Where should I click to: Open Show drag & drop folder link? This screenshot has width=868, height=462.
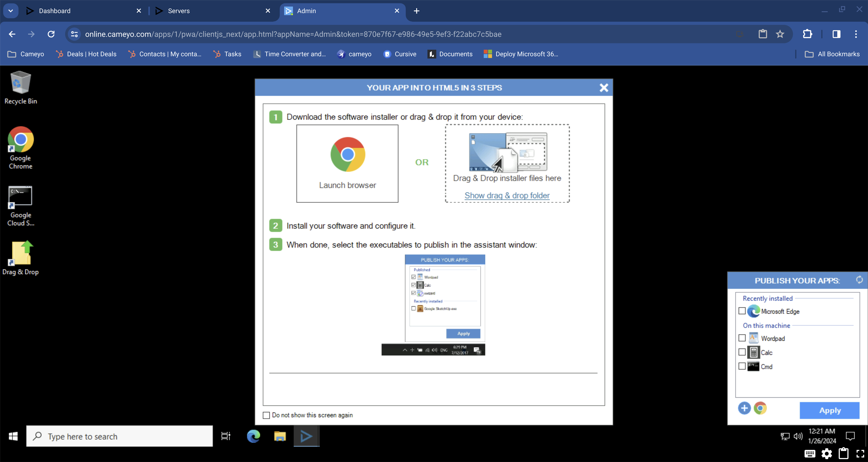[x=507, y=196]
